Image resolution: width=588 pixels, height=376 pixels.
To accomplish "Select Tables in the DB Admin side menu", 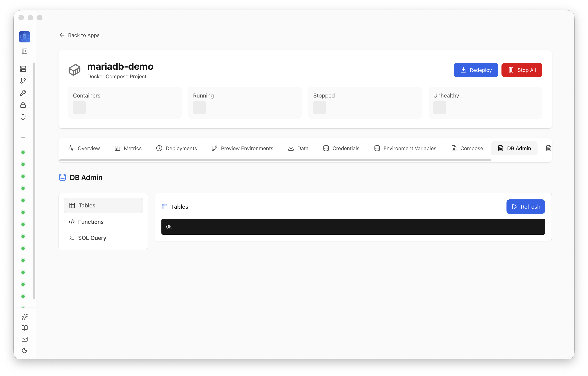I will (103, 205).
